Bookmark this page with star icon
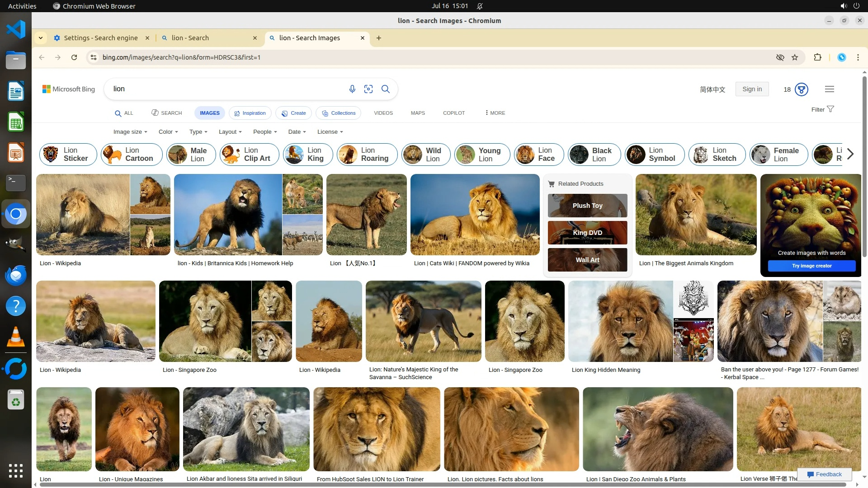This screenshot has height=488, width=868. coord(795,57)
